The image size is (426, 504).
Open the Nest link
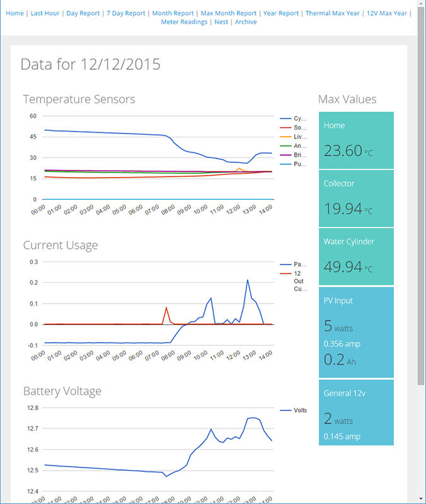221,22
